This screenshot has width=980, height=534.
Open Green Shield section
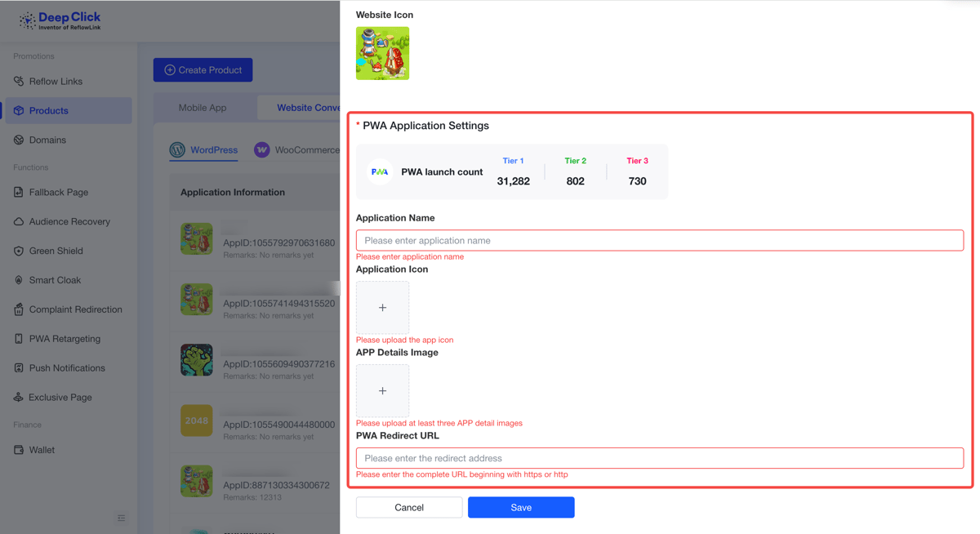click(68, 251)
